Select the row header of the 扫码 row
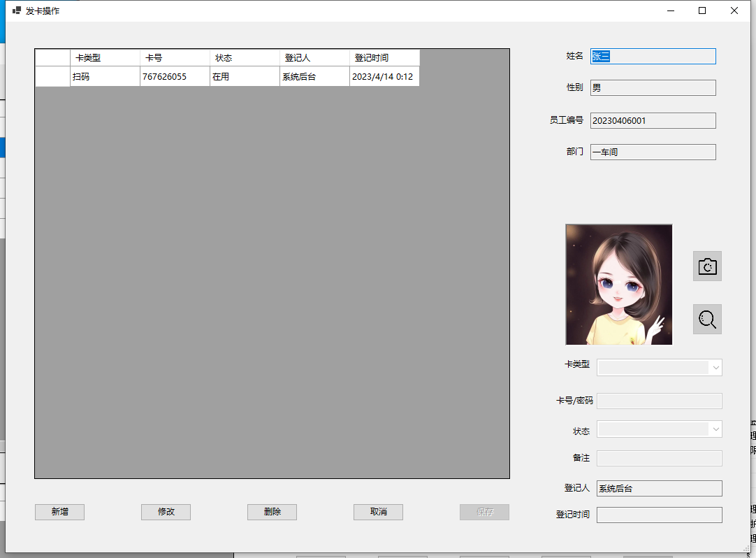 [52, 77]
